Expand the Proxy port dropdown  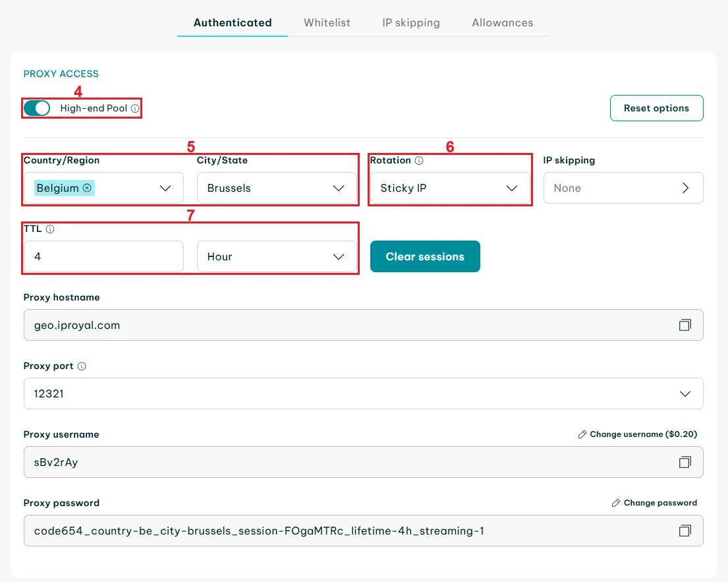pos(685,393)
